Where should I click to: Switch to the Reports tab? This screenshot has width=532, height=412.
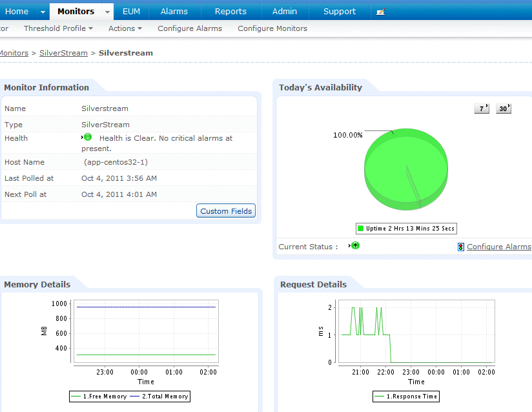230,11
